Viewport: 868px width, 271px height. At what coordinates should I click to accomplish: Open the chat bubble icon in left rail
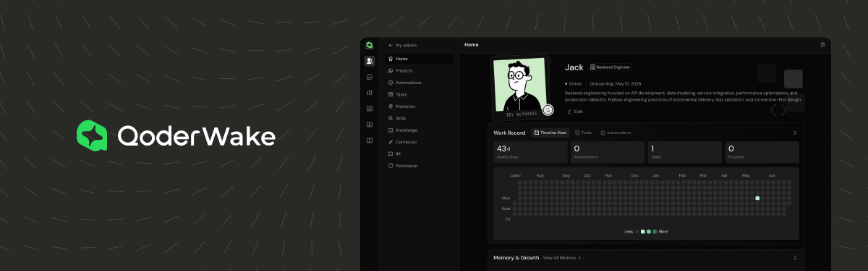pyautogui.click(x=370, y=77)
